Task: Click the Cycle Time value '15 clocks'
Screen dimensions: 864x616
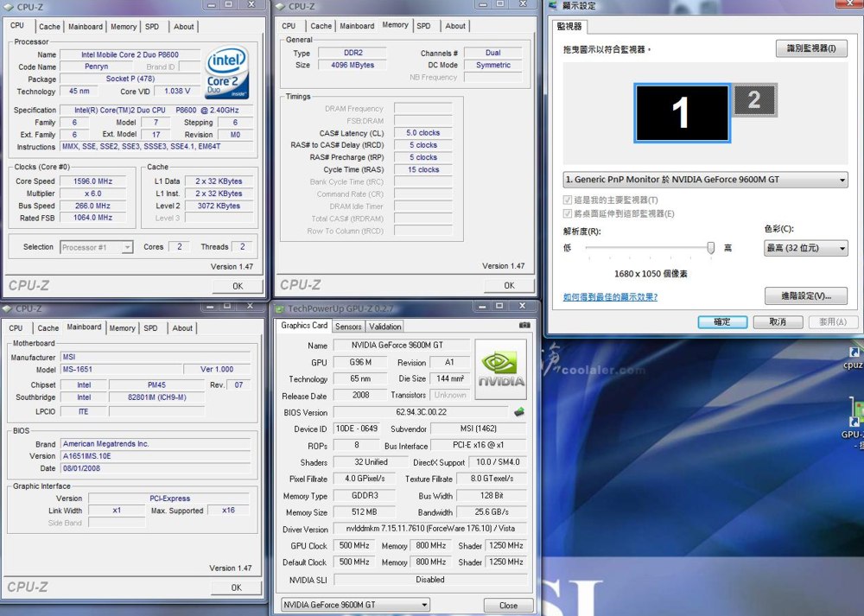Action: pos(423,169)
